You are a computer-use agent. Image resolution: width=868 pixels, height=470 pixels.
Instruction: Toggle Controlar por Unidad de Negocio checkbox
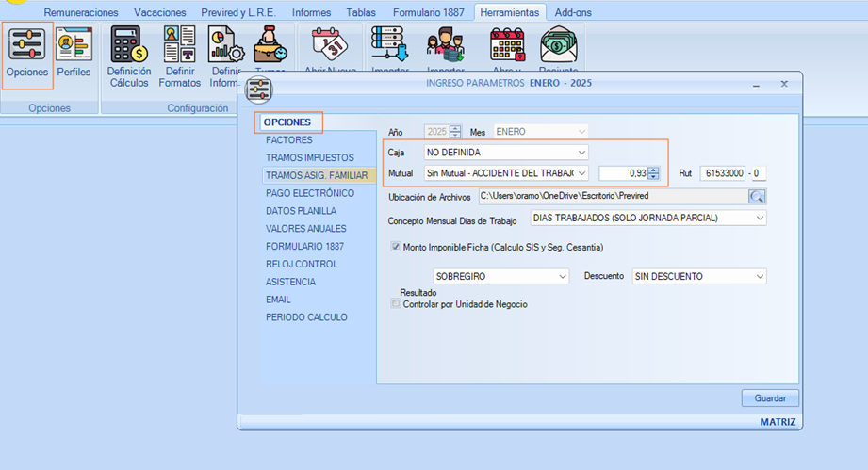point(396,304)
